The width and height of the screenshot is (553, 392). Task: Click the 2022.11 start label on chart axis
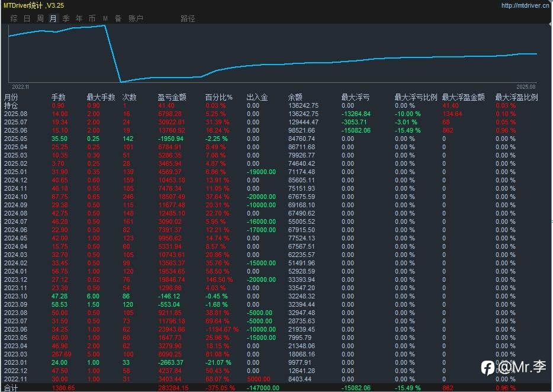point(21,87)
